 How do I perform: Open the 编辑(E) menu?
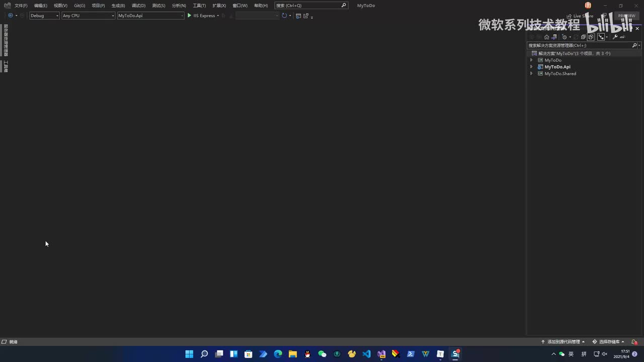click(41, 6)
